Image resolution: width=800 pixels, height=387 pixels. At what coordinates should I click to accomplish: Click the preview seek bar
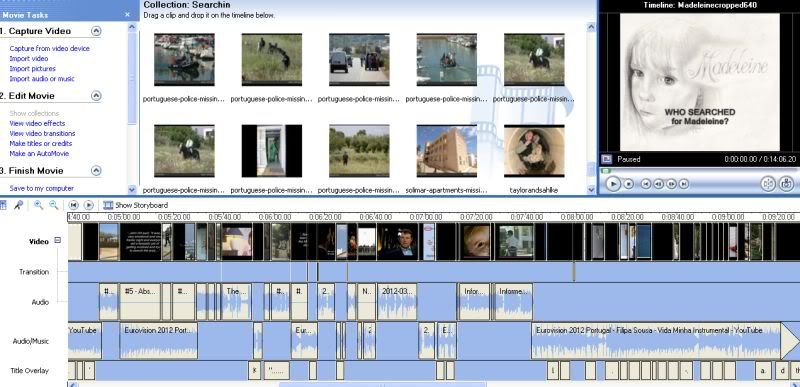coord(698,171)
